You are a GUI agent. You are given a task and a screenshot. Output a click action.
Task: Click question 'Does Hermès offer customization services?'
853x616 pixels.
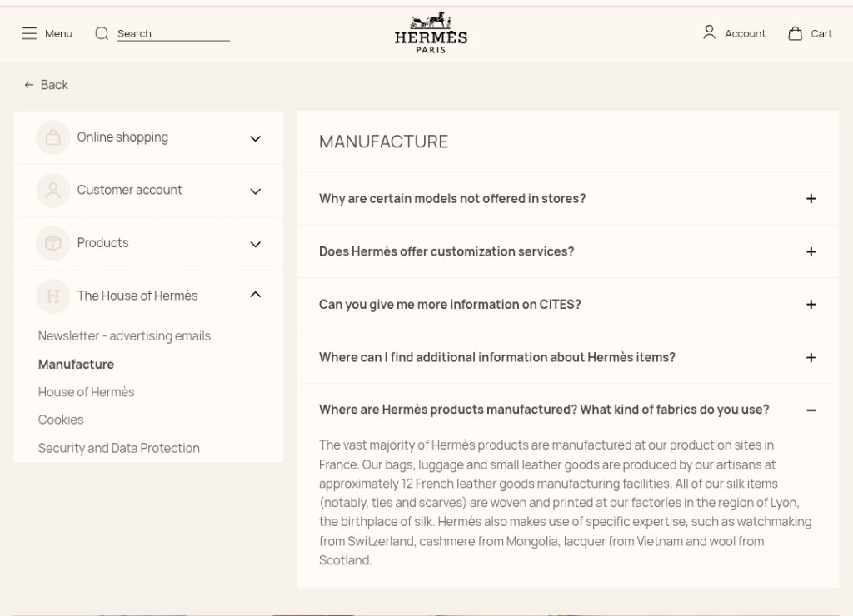[x=446, y=251]
